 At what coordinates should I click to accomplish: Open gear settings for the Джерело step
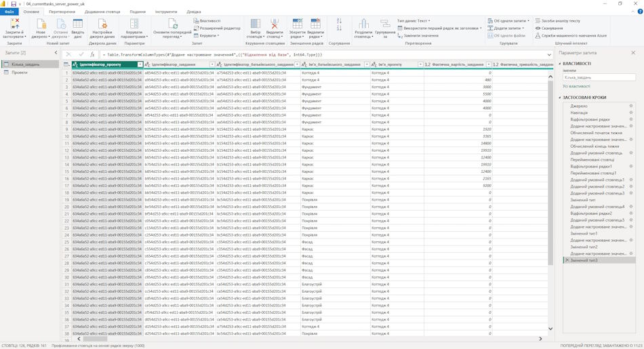click(631, 106)
